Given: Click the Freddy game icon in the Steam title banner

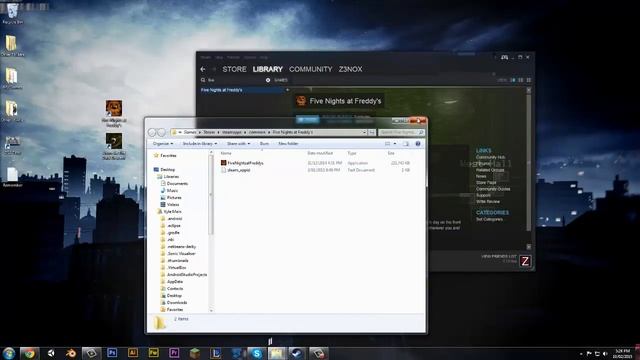Looking at the screenshot, I should pyautogui.click(x=301, y=101).
